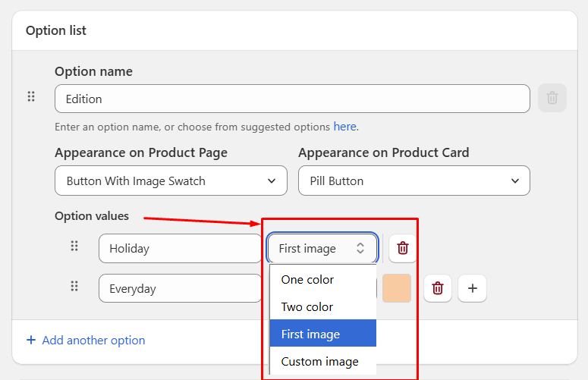
Task: Click the drag handle for Holiday value
Action: [74, 246]
